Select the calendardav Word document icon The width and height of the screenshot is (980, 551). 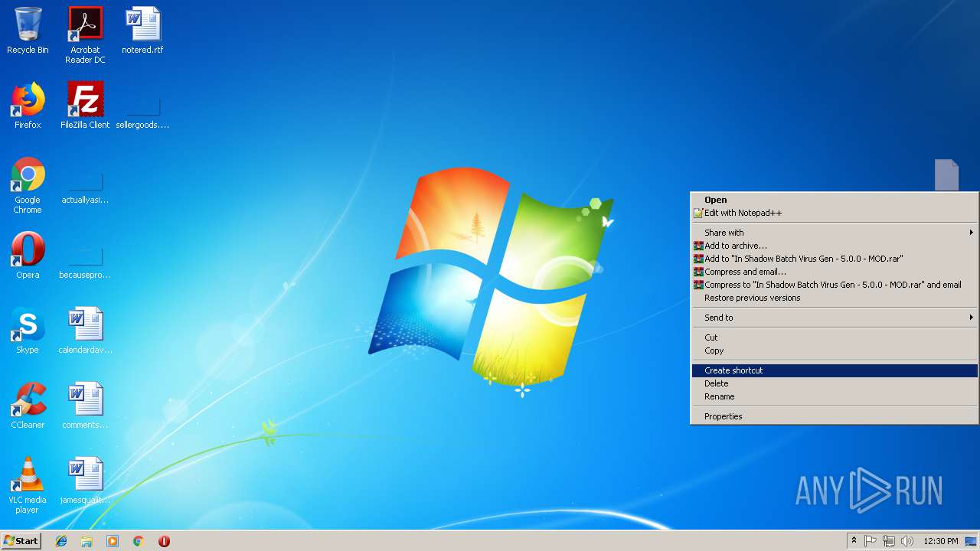pos(85,331)
